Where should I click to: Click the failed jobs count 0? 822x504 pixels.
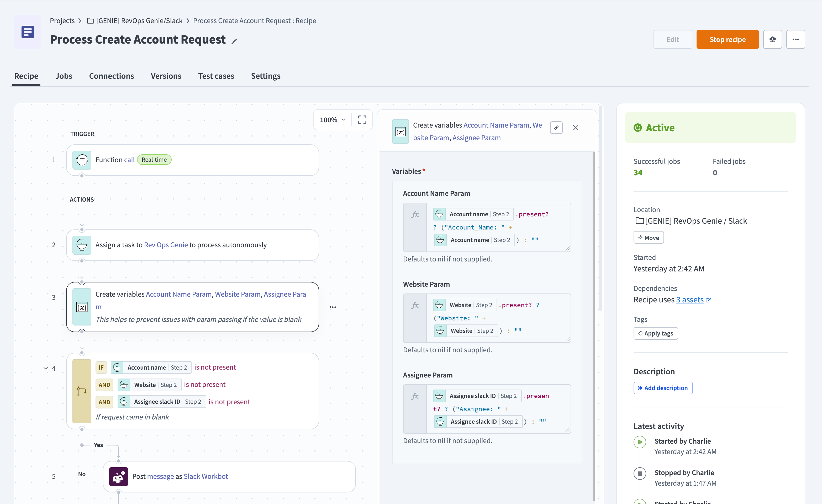(715, 173)
